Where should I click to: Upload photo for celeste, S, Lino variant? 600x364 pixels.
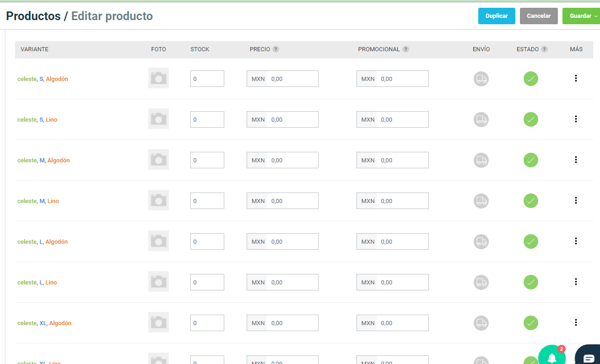(158, 119)
